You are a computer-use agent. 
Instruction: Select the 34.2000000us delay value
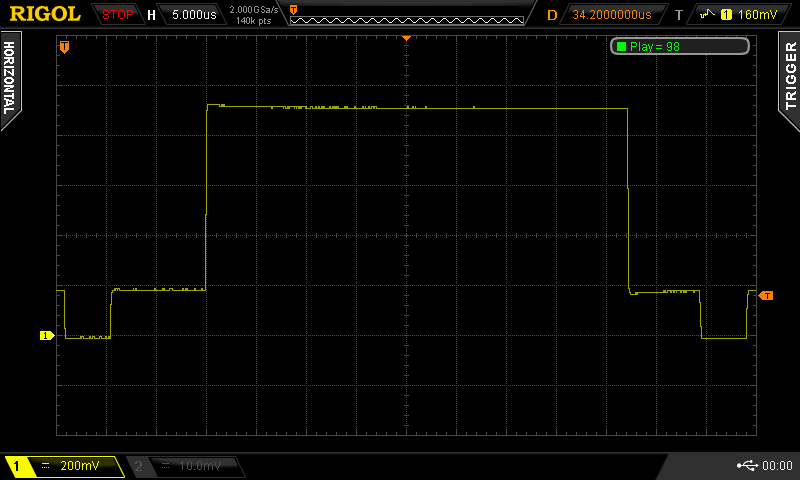click(612, 15)
